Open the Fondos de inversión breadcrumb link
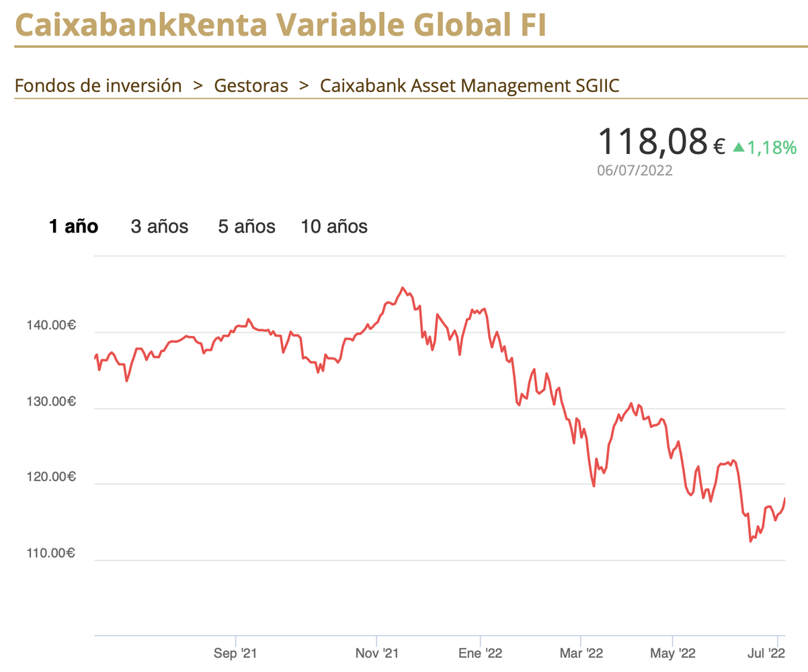This screenshot has width=808, height=672. [x=98, y=86]
